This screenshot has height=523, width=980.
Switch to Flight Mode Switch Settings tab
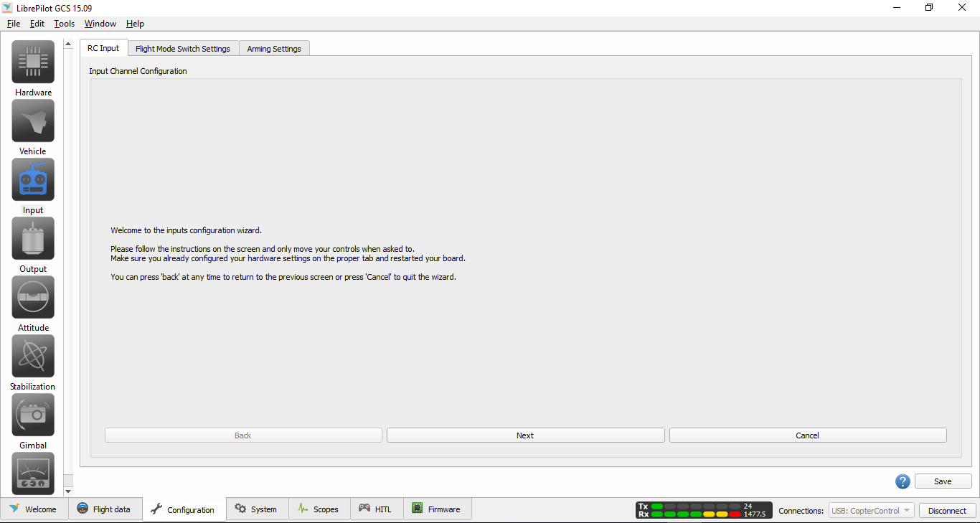click(183, 49)
